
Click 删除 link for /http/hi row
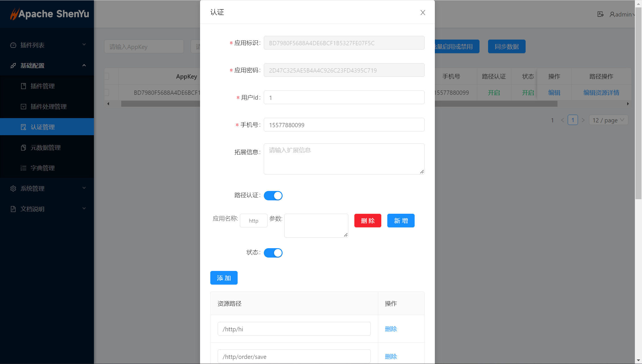(391, 329)
